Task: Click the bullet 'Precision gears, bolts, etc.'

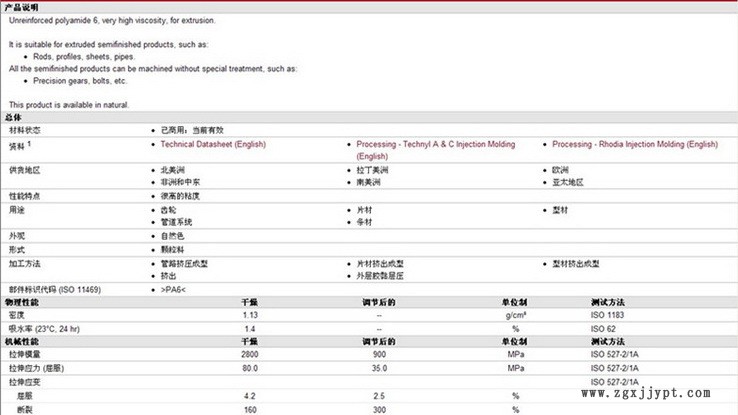Action: click(80, 80)
